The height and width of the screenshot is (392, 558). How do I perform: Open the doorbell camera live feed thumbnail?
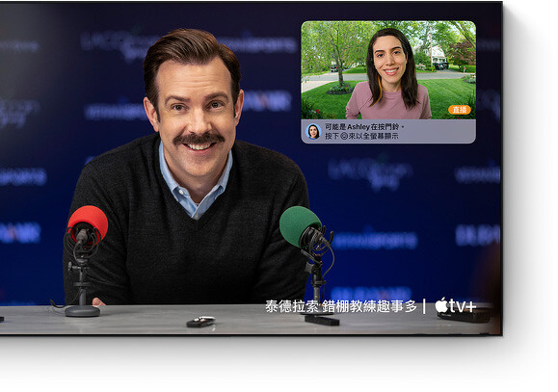tap(388, 70)
